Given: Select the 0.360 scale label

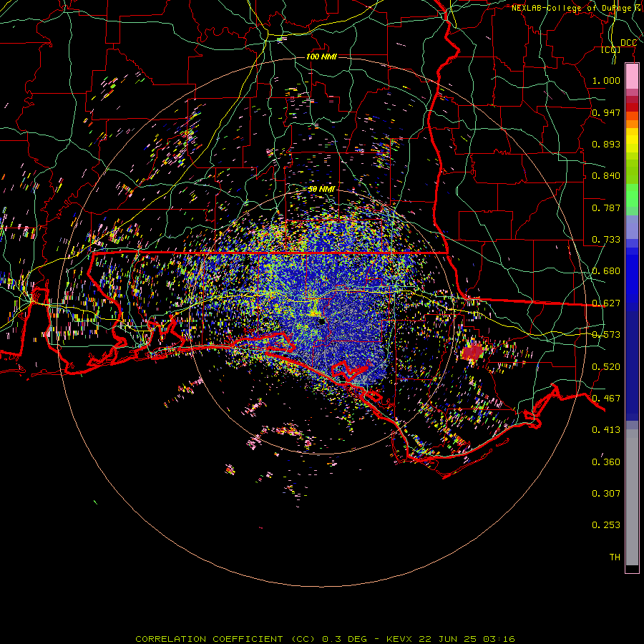Looking at the screenshot, I should pos(606,462).
